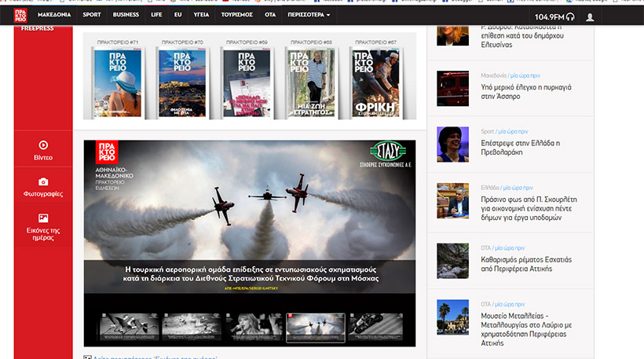The image size is (644, 359).
Task: Select the highlighted jets slideshow thumbnail
Action: click(316, 328)
